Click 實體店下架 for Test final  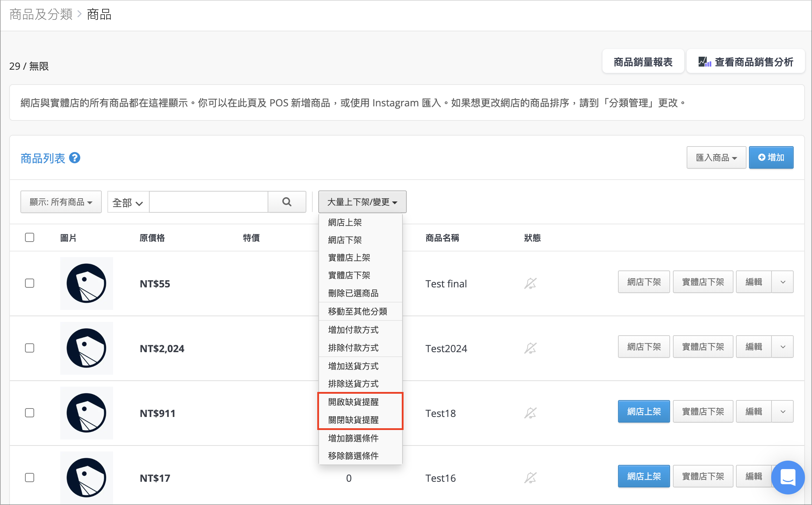pyautogui.click(x=703, y=282)
